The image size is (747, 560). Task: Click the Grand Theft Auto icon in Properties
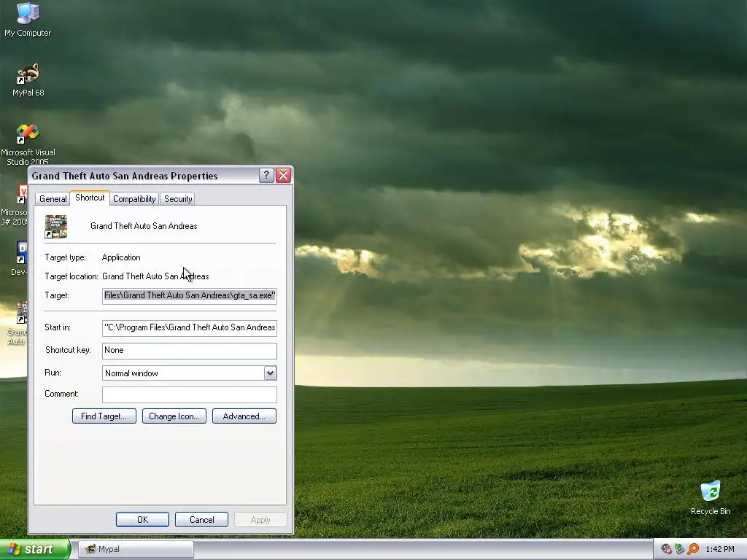coord(55,226)
